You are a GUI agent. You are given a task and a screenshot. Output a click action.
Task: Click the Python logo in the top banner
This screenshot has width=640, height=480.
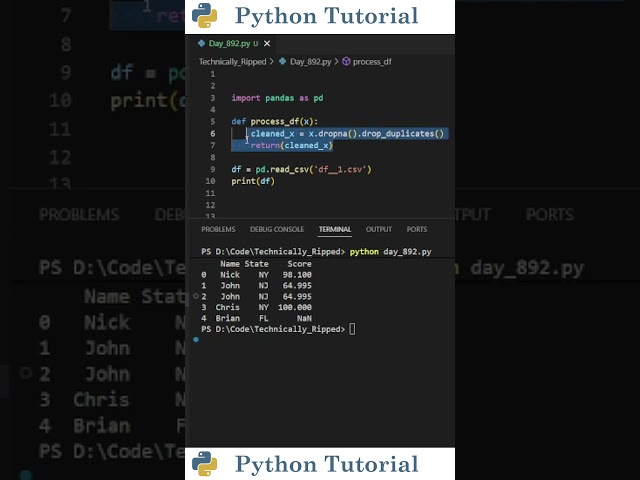pyautogui.click(x=204, y=16)
